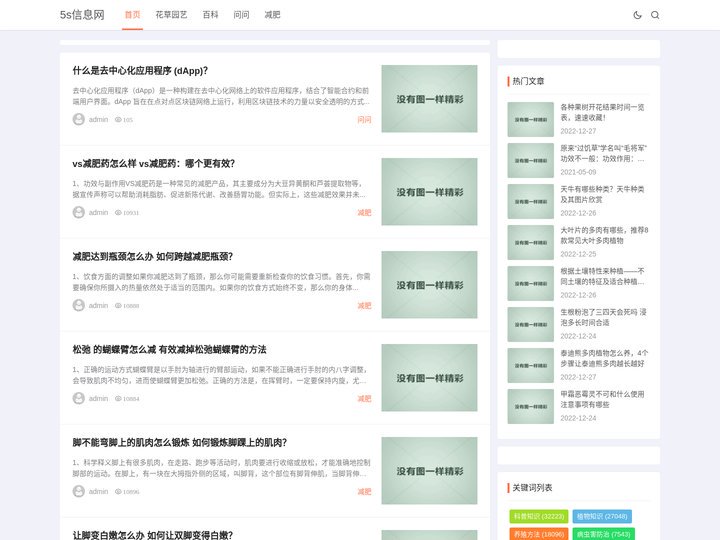Open article 脚不能弯脚上的肌肉怎么锻炼
The image size is (720, 540).
[180, 442]
